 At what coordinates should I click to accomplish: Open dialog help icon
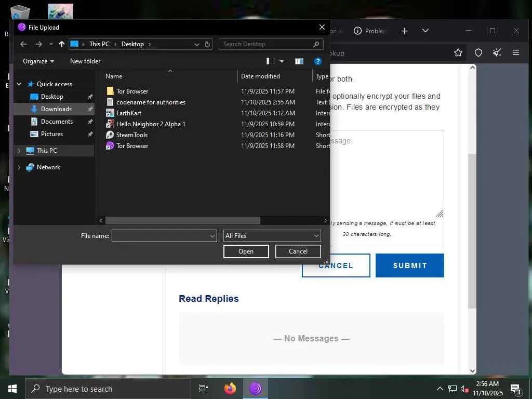click(317, 61)
